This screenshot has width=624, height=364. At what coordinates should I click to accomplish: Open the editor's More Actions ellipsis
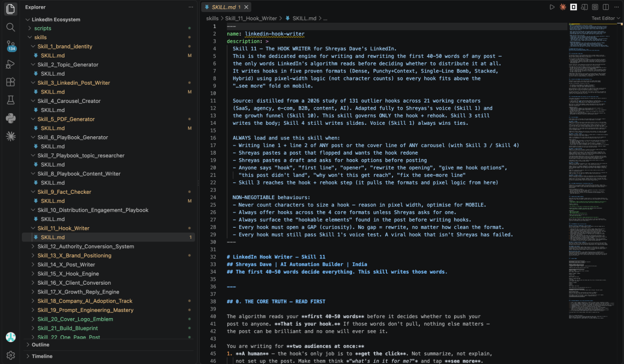(x=616, y=7)
